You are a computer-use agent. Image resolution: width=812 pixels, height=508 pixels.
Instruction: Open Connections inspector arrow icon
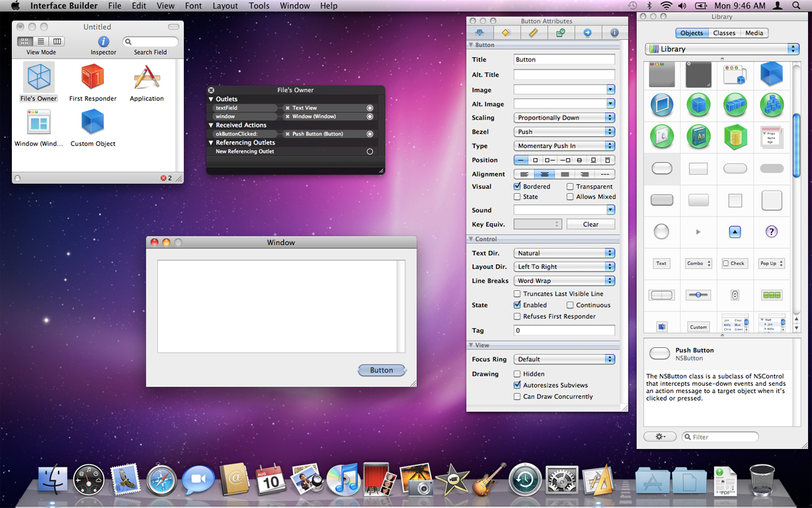click(587, 33)
